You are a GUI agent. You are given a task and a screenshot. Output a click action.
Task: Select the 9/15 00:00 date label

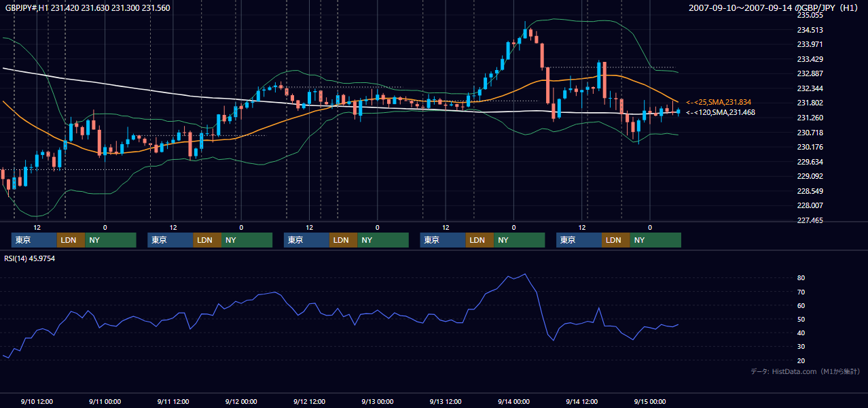pyautogui.click(x=650, y=401)
